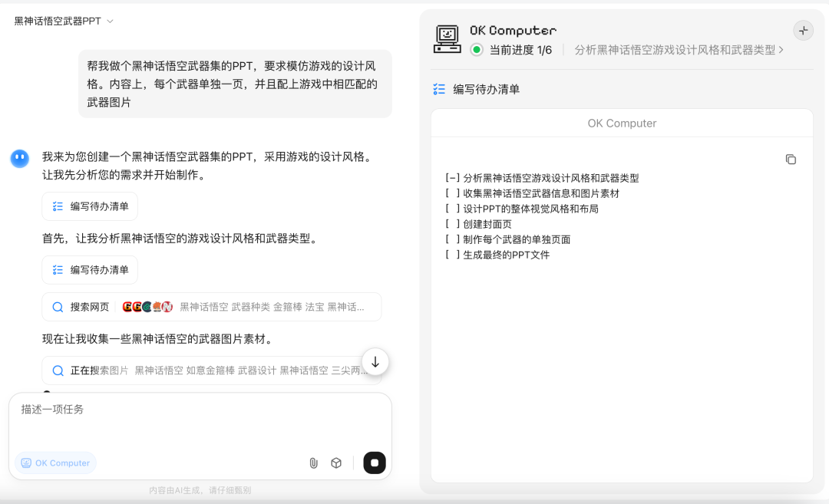This screenshot has width=829, height=504.
Task: Click the green progress status indicator
Action: pos(477,50)
